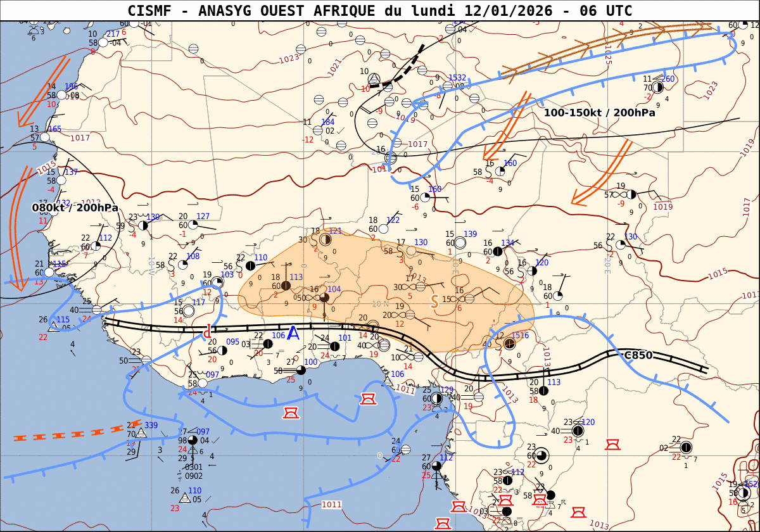This screenshot has height=532, width=760.
Task: Click the thick black dashed line segment
Action: (x=408, y=63)
